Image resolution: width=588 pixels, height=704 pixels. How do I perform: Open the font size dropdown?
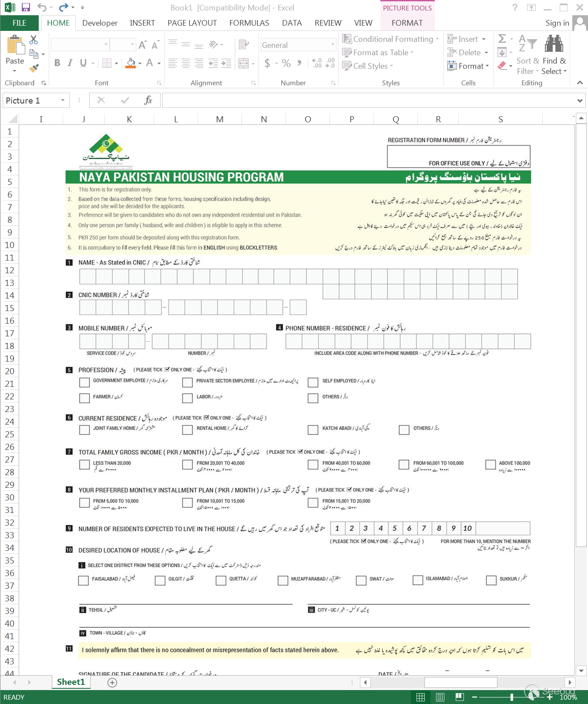(133, 44)
